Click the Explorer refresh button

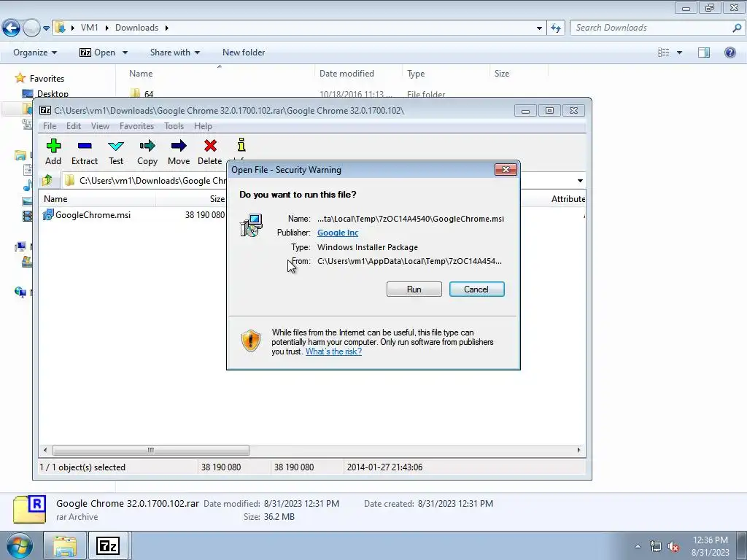(x=555, y=28)
